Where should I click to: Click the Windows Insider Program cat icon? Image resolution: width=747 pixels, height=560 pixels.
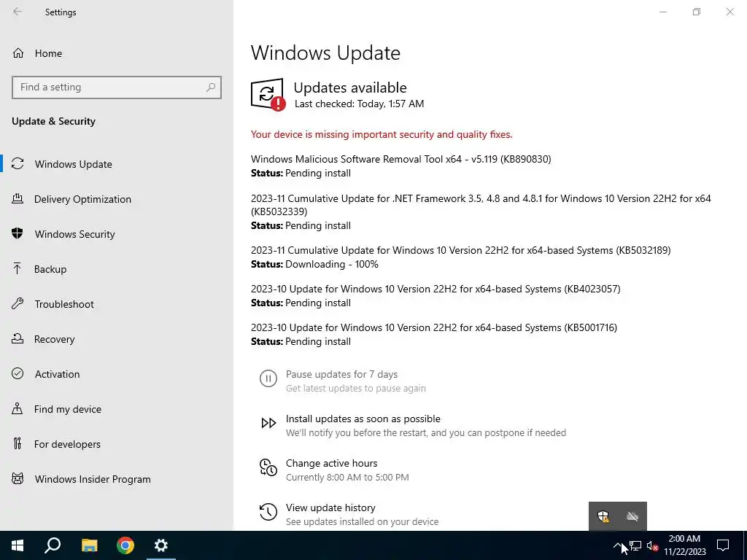point(18,478)
